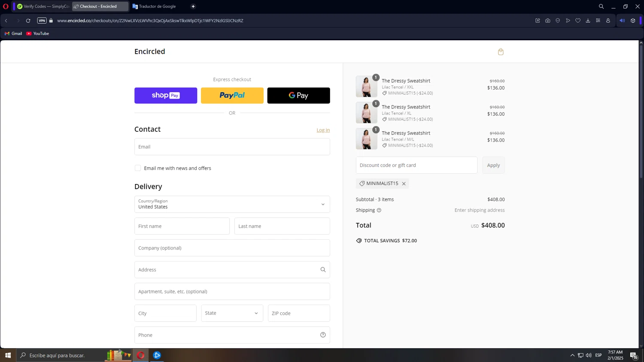Click the XL Dressy Sweatshirt thumbnail
This screenshot has width=644, height=362.
(x=367, y=113)
